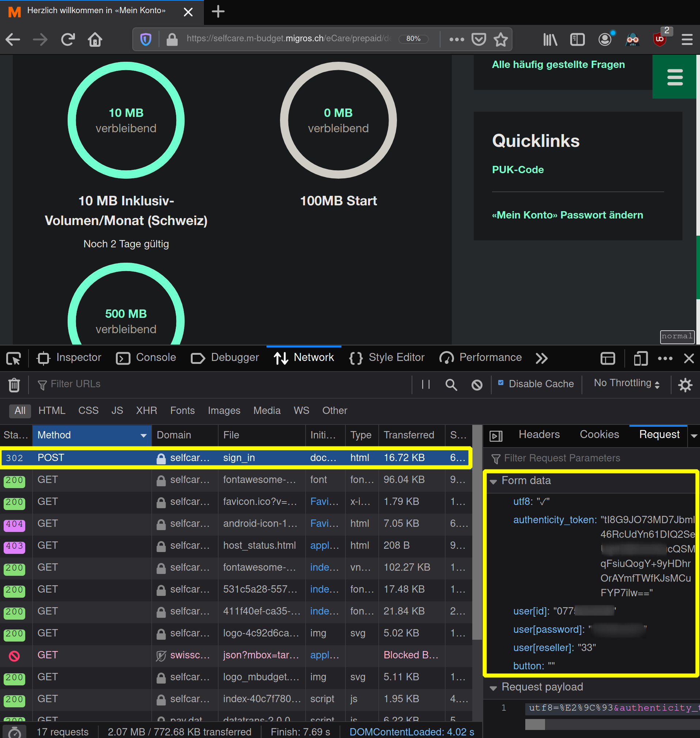The width and height of the screenshot is (700, 738).
Task: Open devtools customize three-dot menu
Action: tap(665, 358)
